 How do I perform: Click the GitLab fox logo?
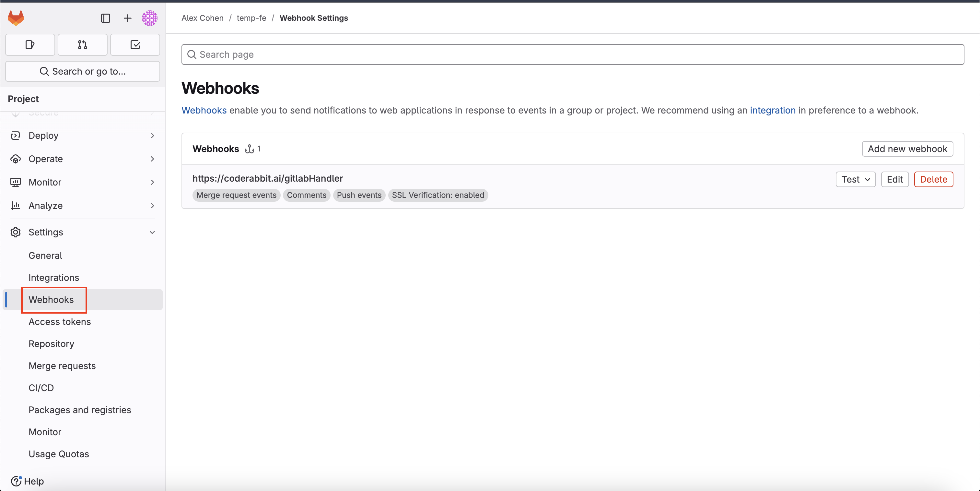tap(16, 18)
